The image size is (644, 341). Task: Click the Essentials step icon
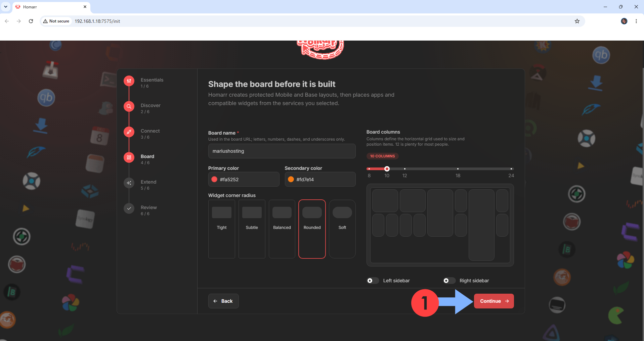129,81
